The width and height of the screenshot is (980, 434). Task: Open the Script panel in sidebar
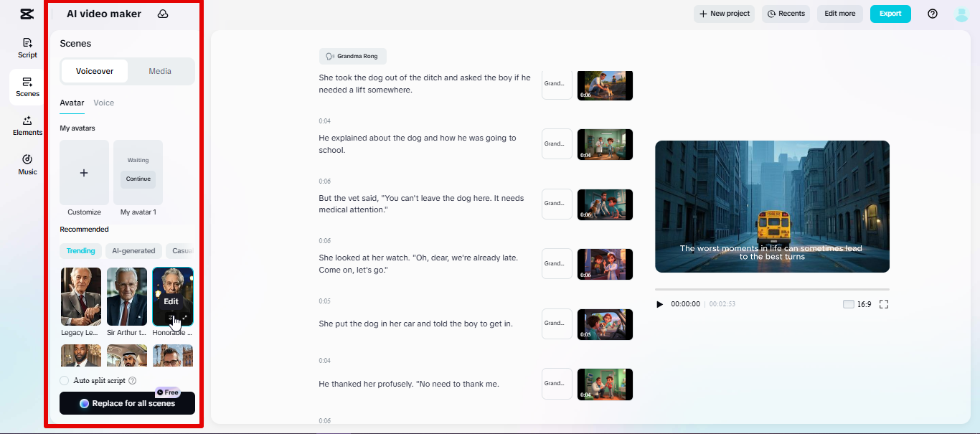click(27, 47)
